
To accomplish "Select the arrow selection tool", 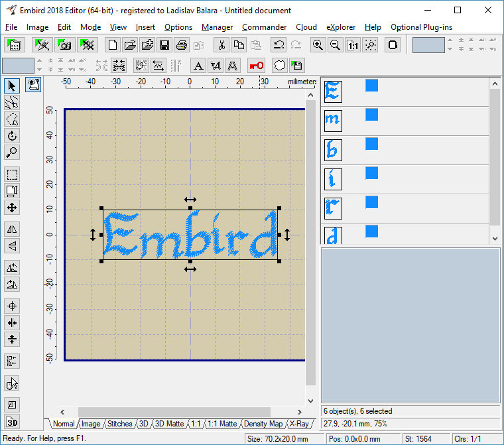I will 12,86.
